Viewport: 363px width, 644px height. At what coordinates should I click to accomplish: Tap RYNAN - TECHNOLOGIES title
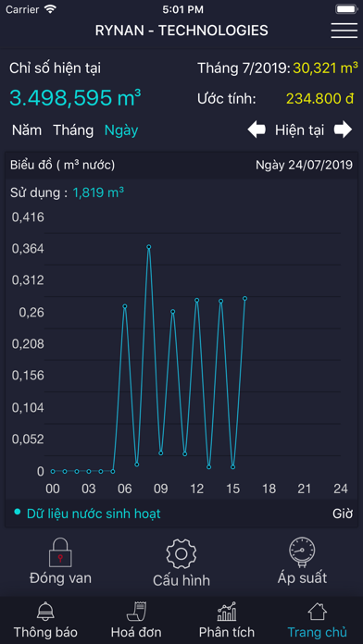click(x=181, y=31)
